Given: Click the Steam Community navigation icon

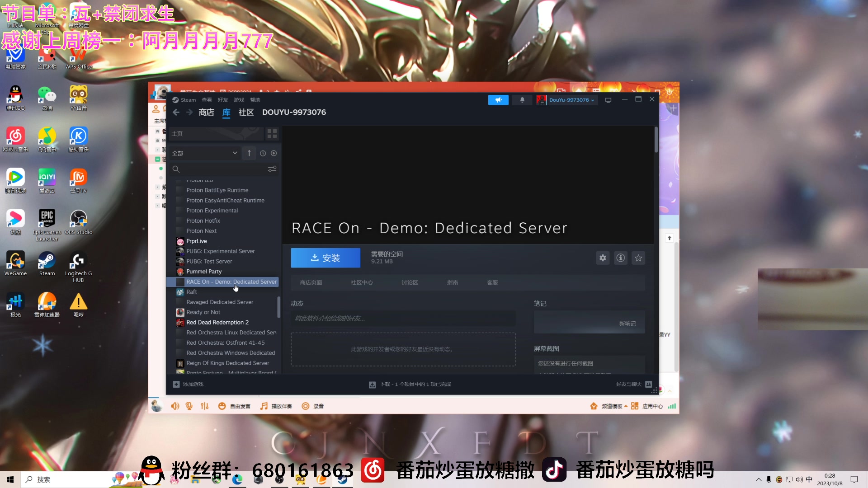Looking at the screenshot, I should [x=245, y=112].
